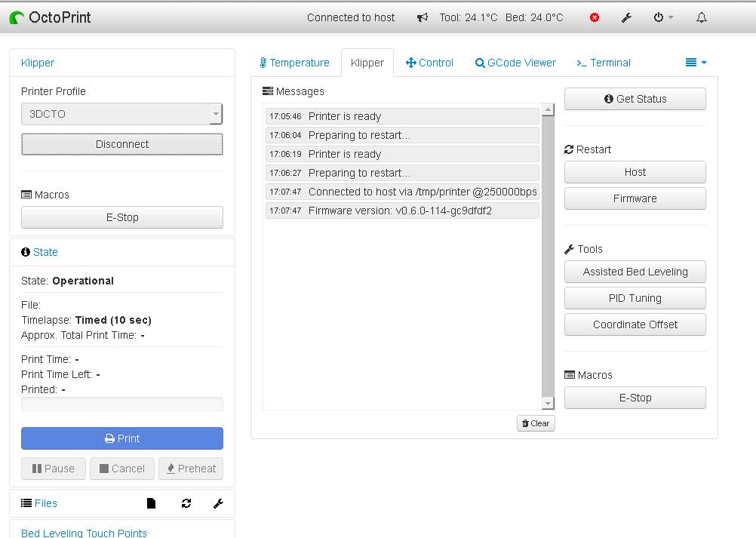
Task: Click the new file icon in the Files header
Action: (x=152, y=503)
